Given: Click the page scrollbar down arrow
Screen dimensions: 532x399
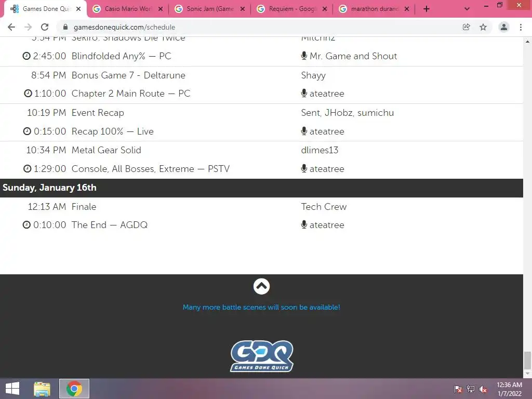Looking at the screenshot, I should click(528, 374).
